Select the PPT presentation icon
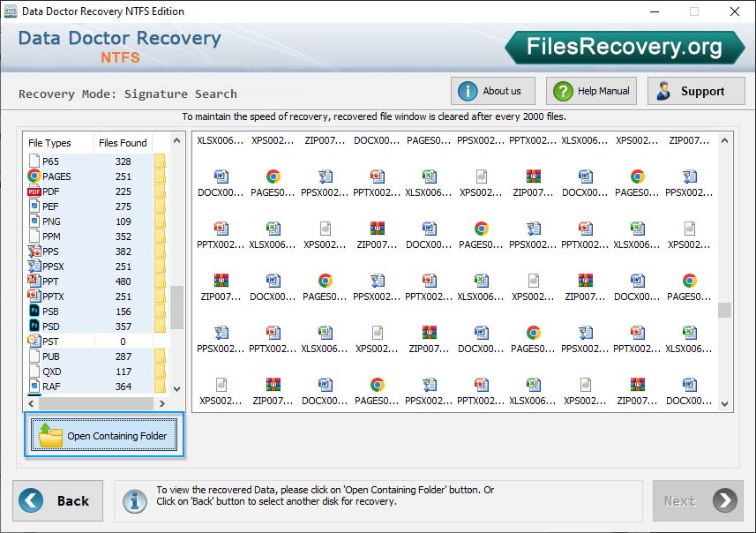756x533 pixels. tap(34, 282)
